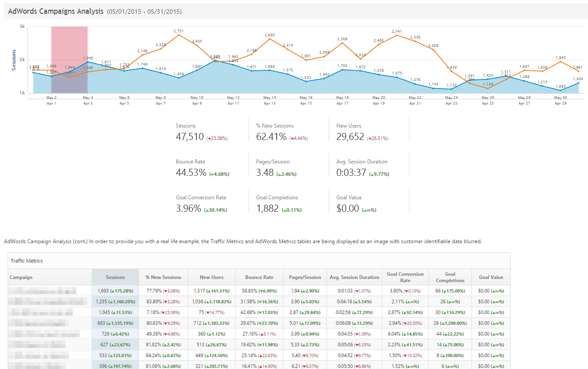The image size is (588, 369).
Task: Click the Avg. Session Duration 0:03:37 value
Action: click(351, 173)
